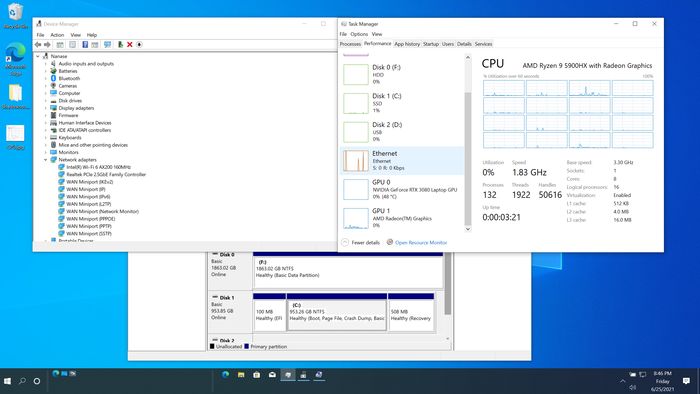This screenshot has width=700, height=394.
Task: Click the red X Uninstall device icon
Action: (x=129, y=45)
